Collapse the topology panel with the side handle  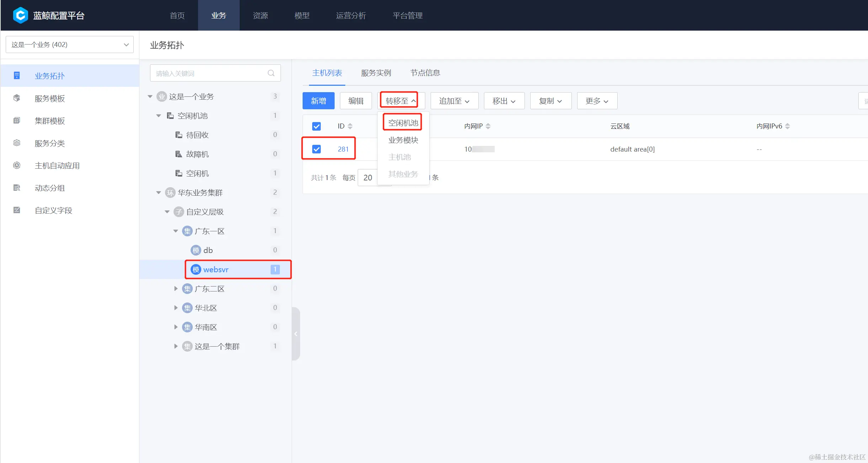pos(296,334)
